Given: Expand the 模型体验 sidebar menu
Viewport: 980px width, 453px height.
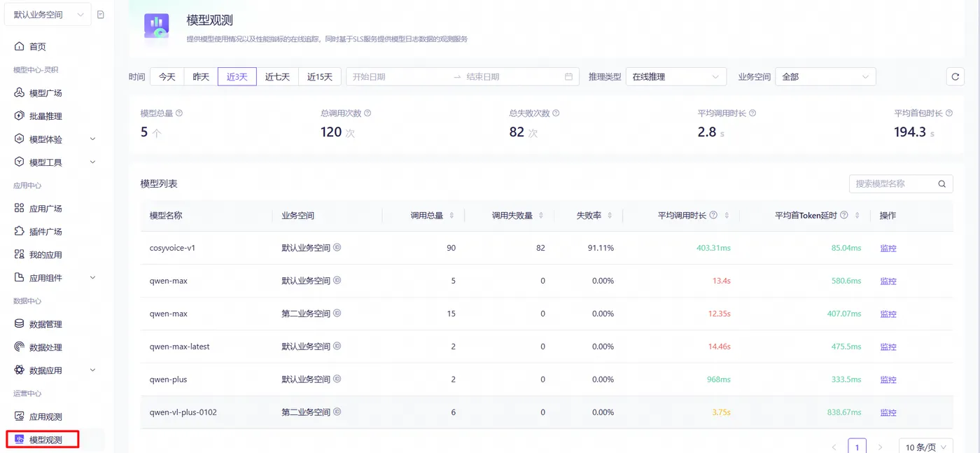Looking at the screenshot, I should pos(54,139).
